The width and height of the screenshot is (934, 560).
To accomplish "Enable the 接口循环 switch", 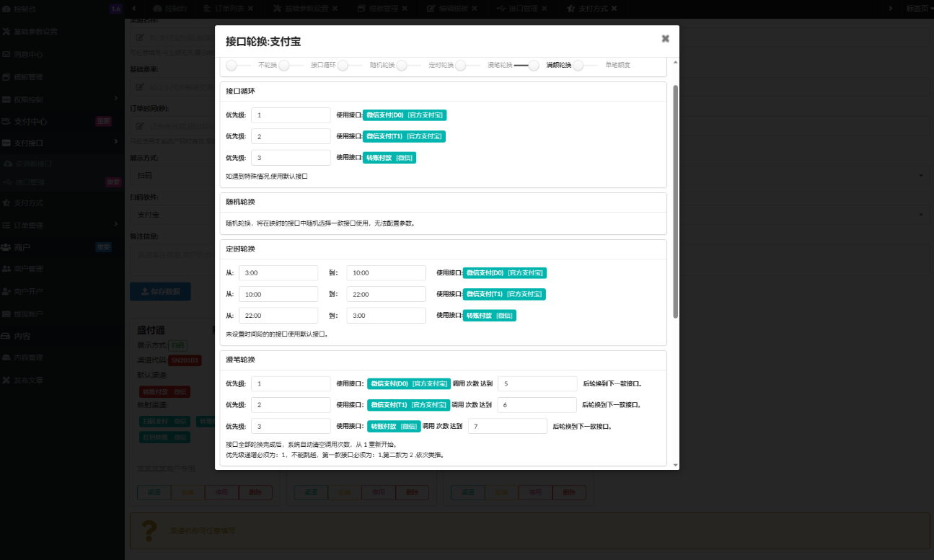I will pyautogui.click(x=291, y=65).
